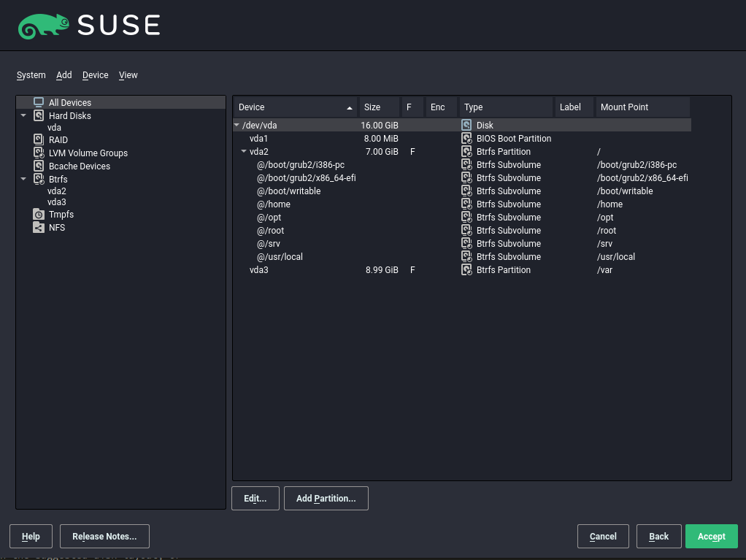Select the @/home subvolume row
The width and height of the screenshot is (746, 560).
point(274,204)
